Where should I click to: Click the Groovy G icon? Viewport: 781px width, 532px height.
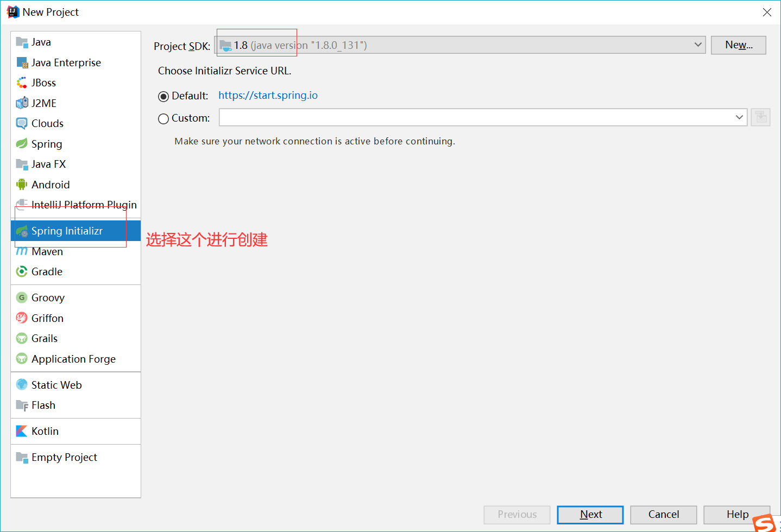pos(22,297)
